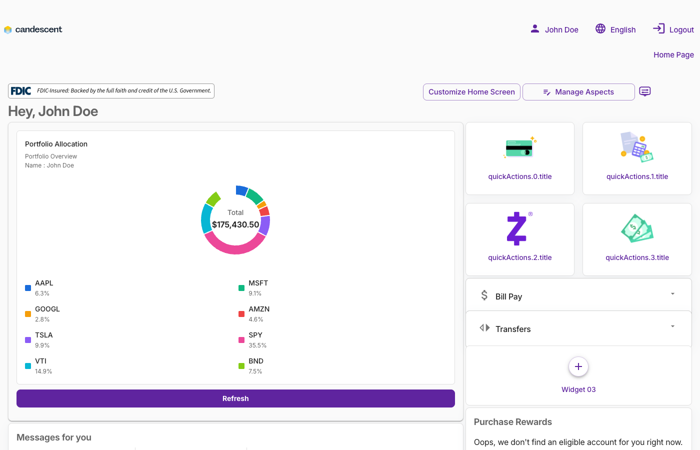Open the English language dropdown
Viewport: 700px width, 450px height.
click(623, 30)
